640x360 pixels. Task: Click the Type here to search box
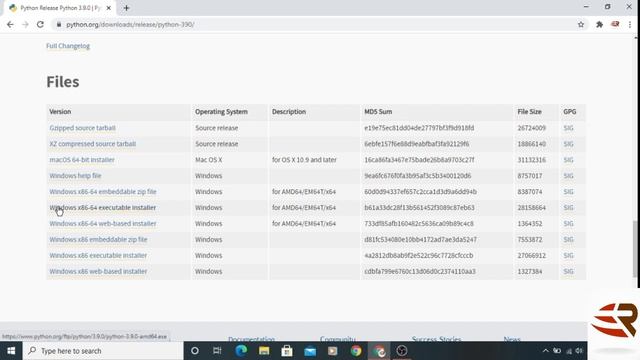pyautogui.click(x=103, y=351)
